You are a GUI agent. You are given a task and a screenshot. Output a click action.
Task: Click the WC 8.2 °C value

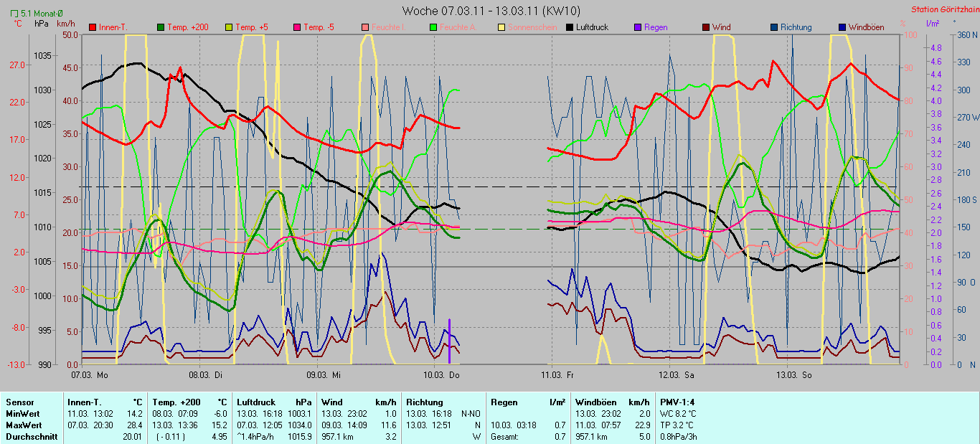(678, 414)
